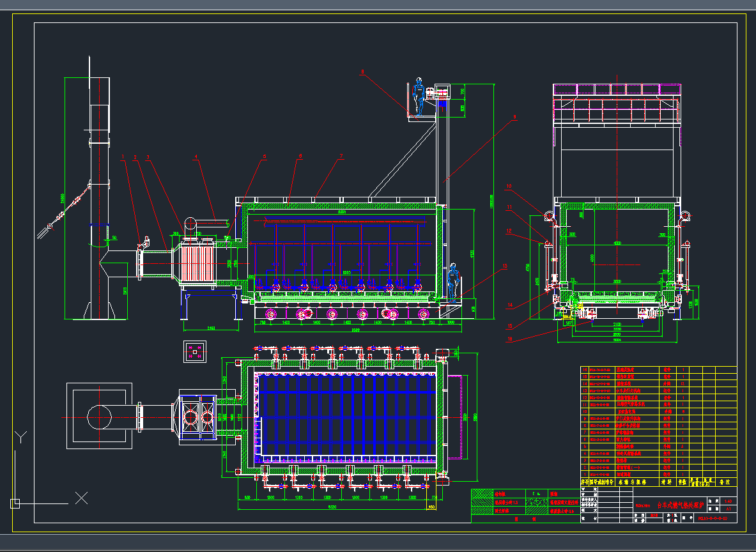Image resolution: width=756 pixels, height=552 pixels.
Task: Click drawing number RQLh1-0-0-0-00
Action: [711, 518]
